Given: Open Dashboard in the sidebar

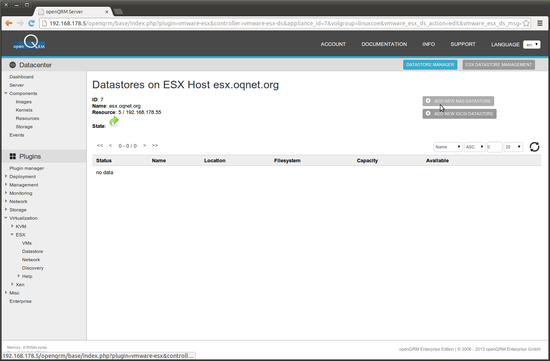Looking at the screenshot, I should pyautogui.click(x=21, y=77).
